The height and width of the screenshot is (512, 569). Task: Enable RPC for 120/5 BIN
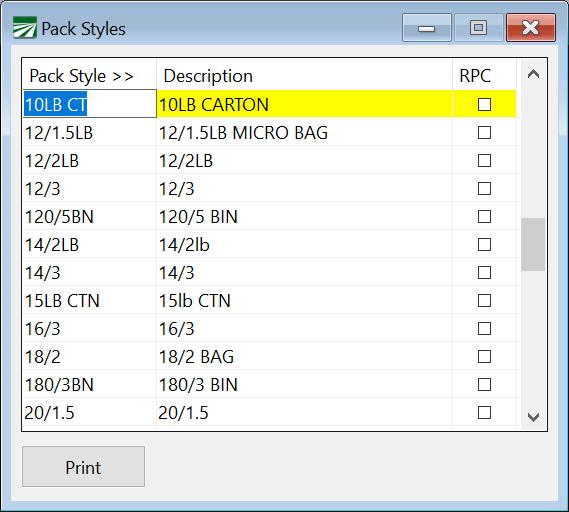pyautogui.click(x=484, y=217)
